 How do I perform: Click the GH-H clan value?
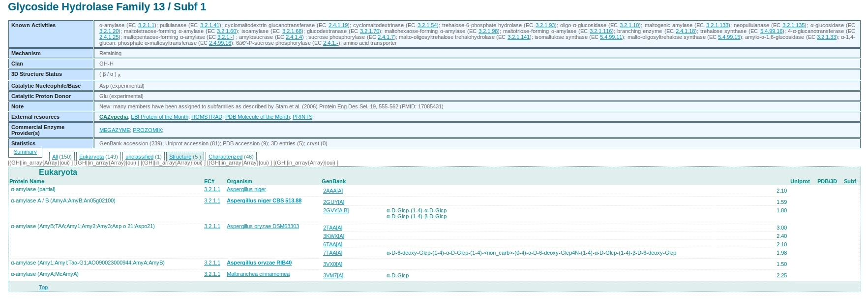point(106,64)
